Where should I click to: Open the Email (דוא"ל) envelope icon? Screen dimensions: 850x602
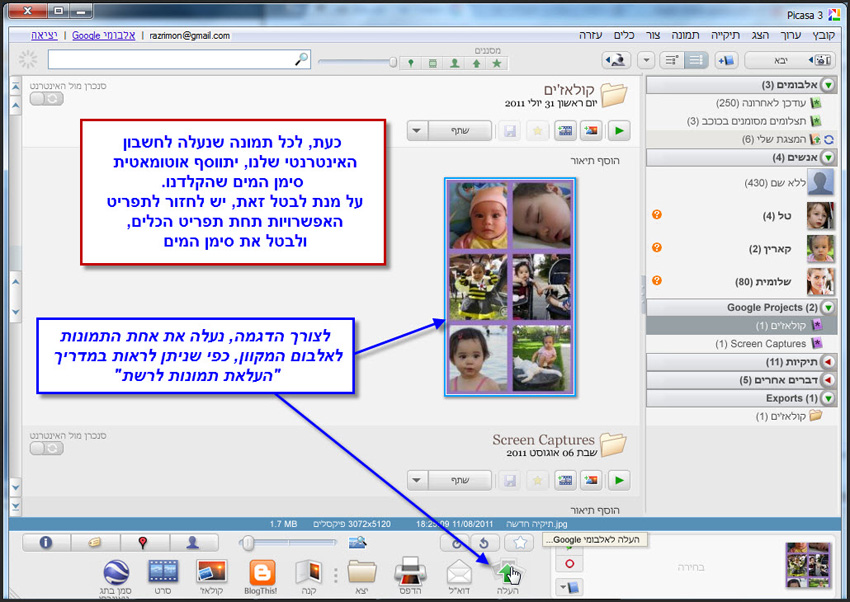[459, 573]
